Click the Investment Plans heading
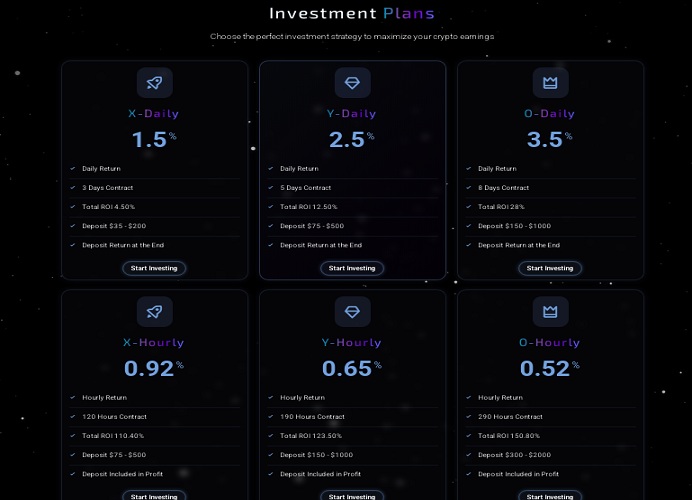 (x=352, y=13)
